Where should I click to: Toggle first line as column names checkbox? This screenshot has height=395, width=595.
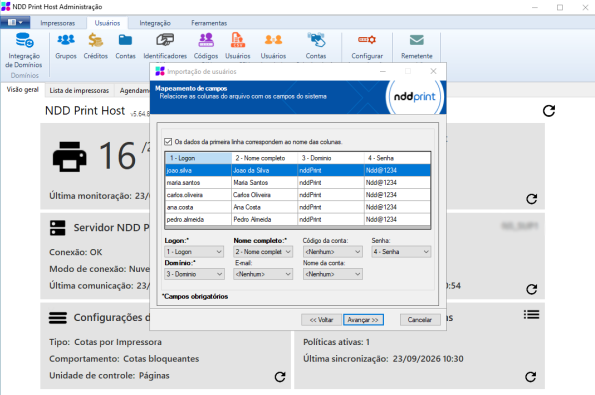tap(168, 142)
